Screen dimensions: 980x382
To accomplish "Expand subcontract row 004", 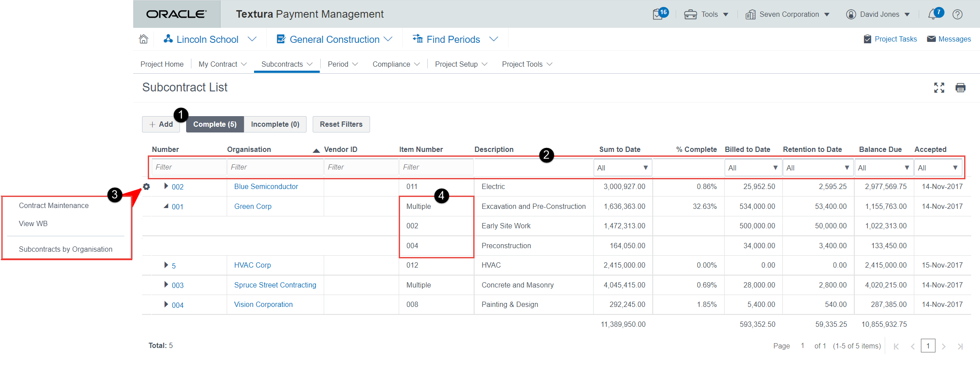I will pyautogui.click(x=166, y=304).
